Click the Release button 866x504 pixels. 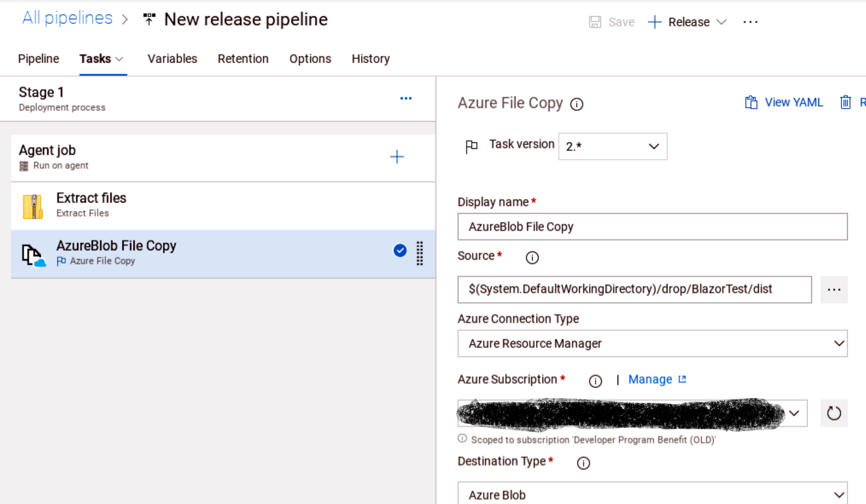point(688,22)
